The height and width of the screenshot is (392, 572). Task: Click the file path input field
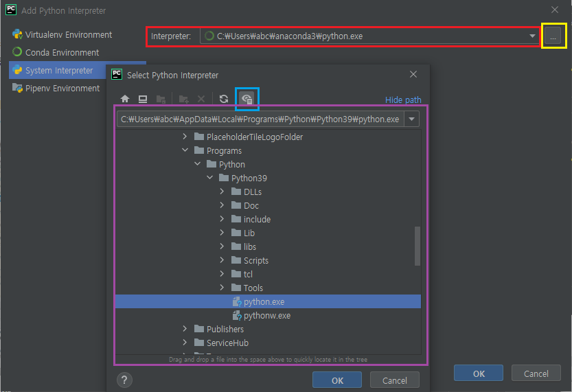[x=260, y=119]
